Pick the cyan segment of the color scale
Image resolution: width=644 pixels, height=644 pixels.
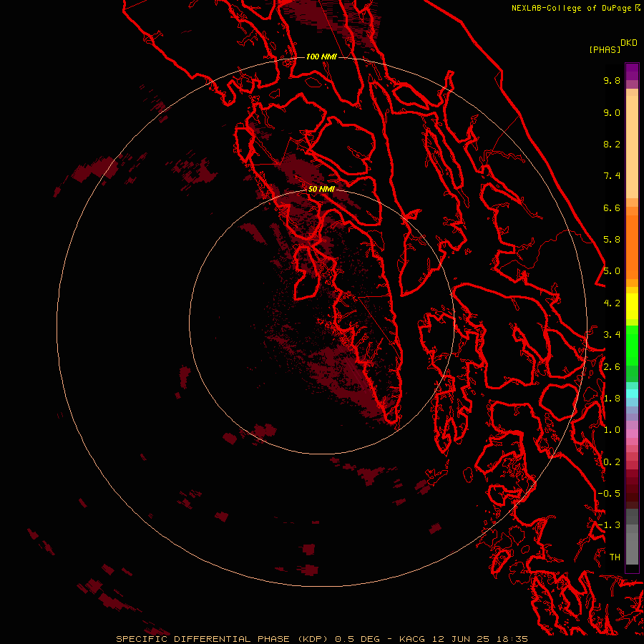point(632,394)
